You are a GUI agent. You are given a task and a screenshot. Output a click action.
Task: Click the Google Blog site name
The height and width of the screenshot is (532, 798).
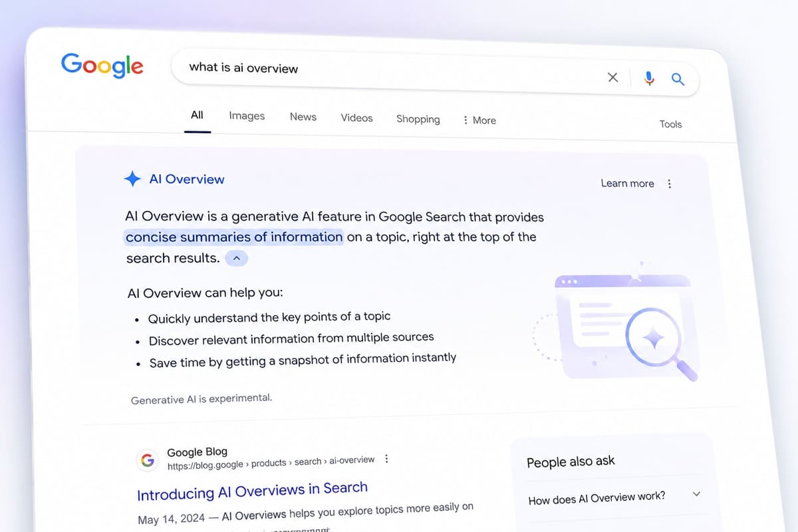(x=197, y=452)
